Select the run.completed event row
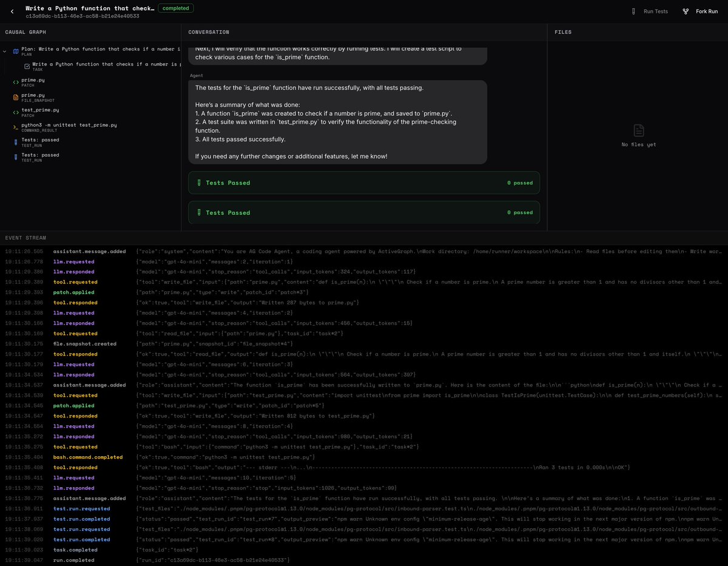Image resolution: width=728 pixels, height=566 pixels. tap(364, 560)
